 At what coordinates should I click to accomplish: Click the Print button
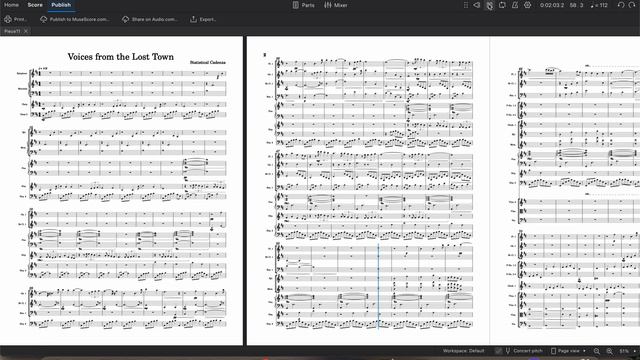pyautogui.click(x=16, y=19)
